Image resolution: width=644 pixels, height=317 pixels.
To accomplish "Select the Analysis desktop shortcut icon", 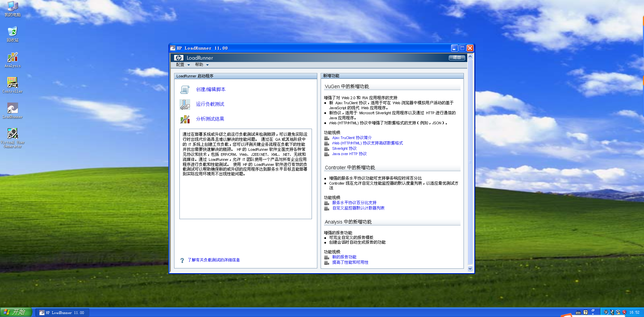I will pyautogui.click(x=13, y=57).
